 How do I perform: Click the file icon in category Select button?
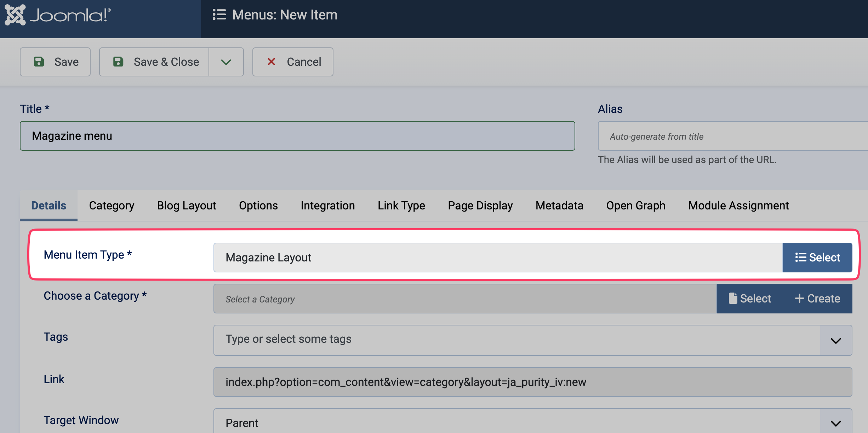(x=733, y=298)
